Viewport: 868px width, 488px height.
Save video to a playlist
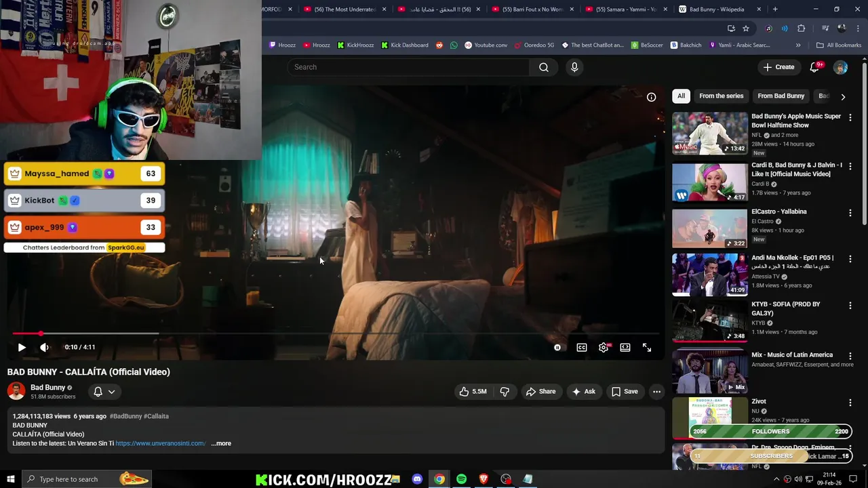(625, 391)
